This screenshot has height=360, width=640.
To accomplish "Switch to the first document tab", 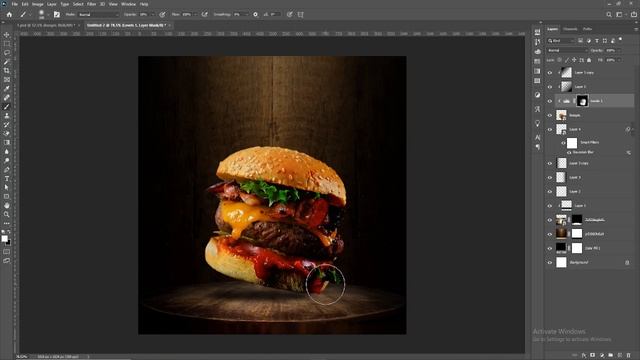I will pyautogui.click(x=46, y=25).
